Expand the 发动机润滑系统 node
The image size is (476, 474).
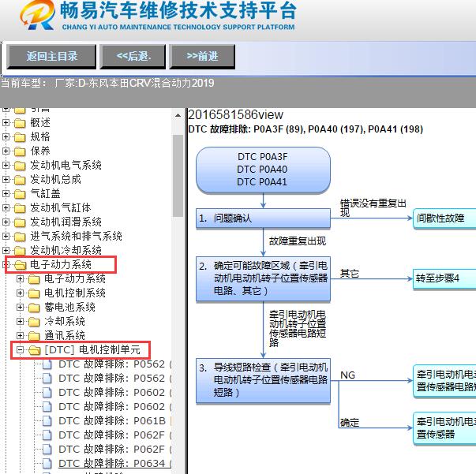[x=6, y=222]
